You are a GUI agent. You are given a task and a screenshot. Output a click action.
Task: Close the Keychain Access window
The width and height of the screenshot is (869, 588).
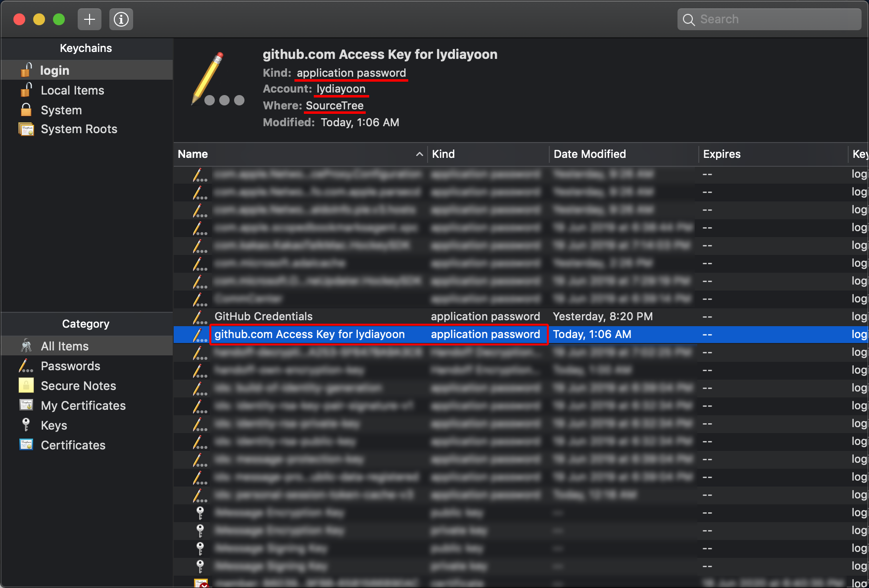coord(19,19)
